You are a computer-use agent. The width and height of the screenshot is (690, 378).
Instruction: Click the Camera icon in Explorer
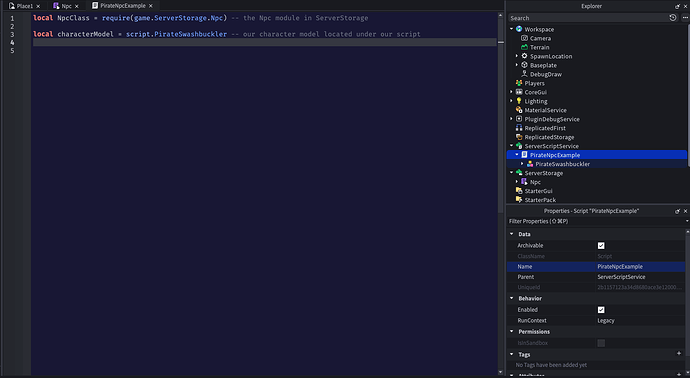(x=524, y=38)
